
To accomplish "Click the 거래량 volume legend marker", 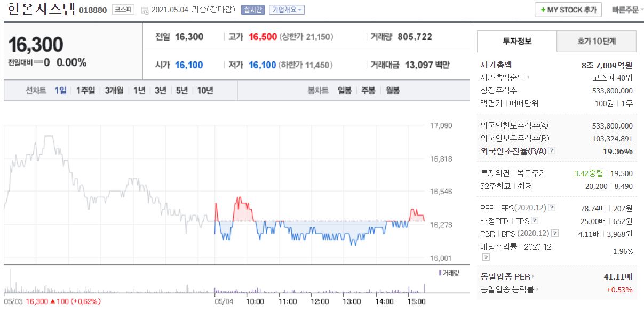I will click(440, 273).
